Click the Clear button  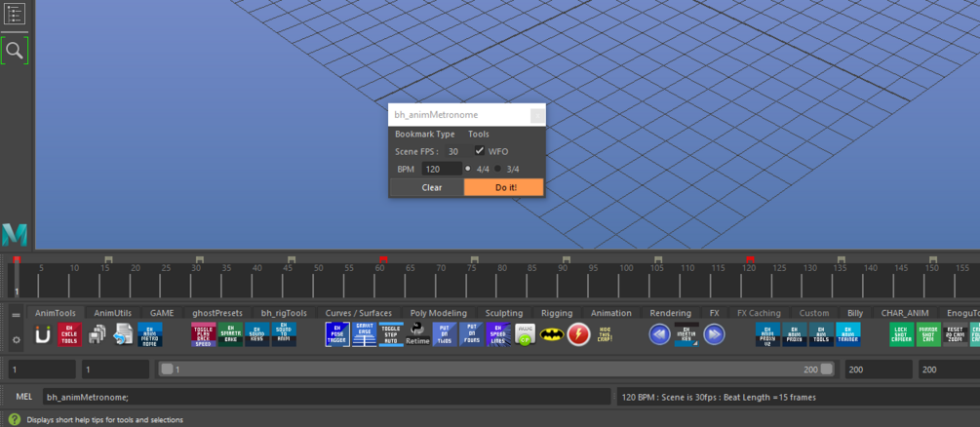pyautogui.click(x=427, y=187)
